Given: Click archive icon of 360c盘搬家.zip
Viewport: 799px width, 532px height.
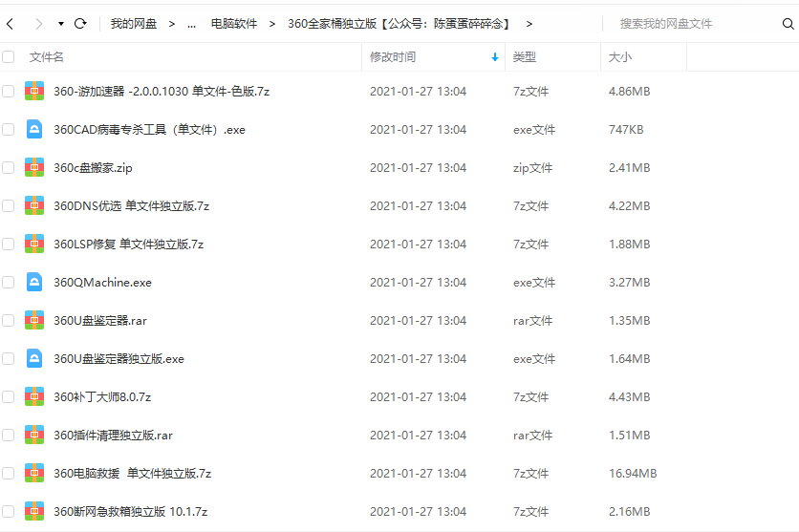Looking at the screenshot, I should (x=34, y=167).
